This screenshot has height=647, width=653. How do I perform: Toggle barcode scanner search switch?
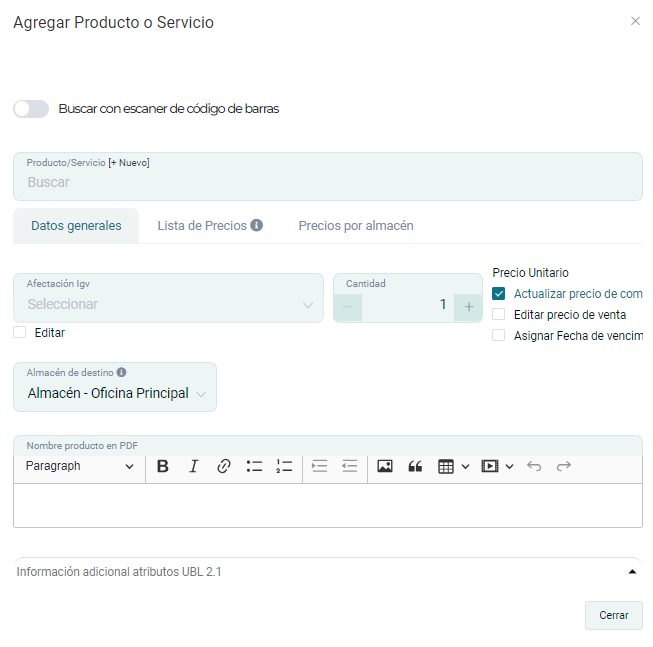[x=31, y=109]
